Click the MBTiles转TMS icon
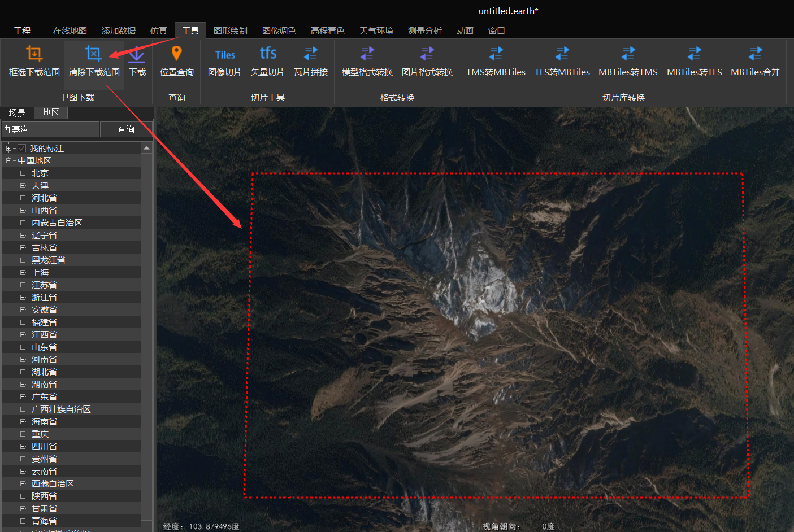The image size is (794, 532). tap(628, 54)
